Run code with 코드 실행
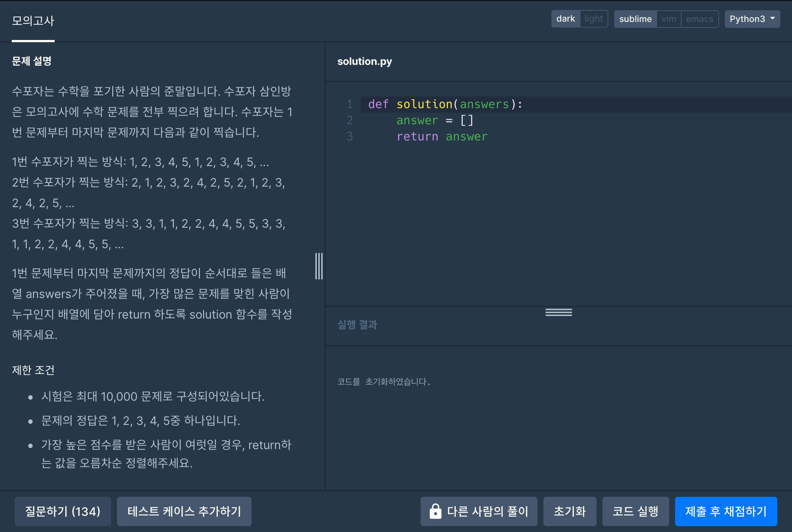 pyautogui.click(x=635, y=511)
